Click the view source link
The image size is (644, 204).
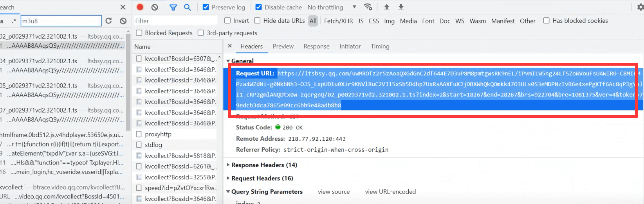[x=334, y=191]
